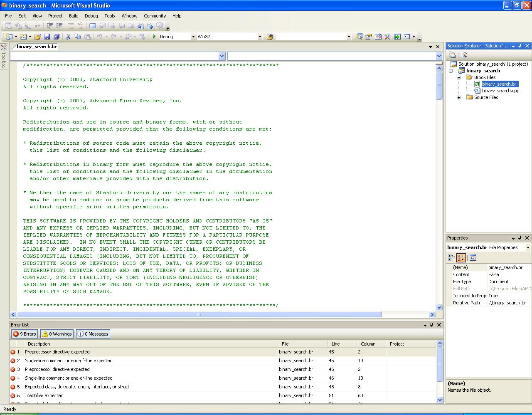The image size is (532, 415).
Task: Open the Win32 platform dropdown
Action: [x=260, y=37]
